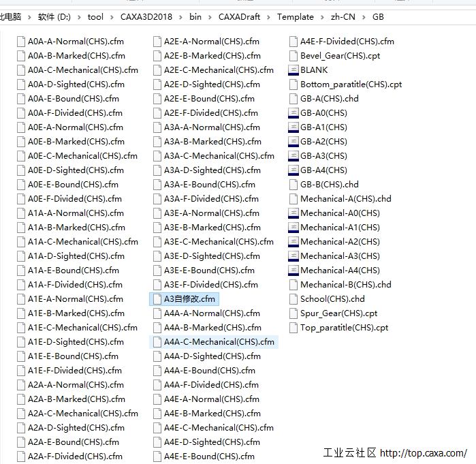The width and height of the screenshot is (476, 464).
Task: Select file Mechanical-B(CHS).chd
Action: pos(340,285)
